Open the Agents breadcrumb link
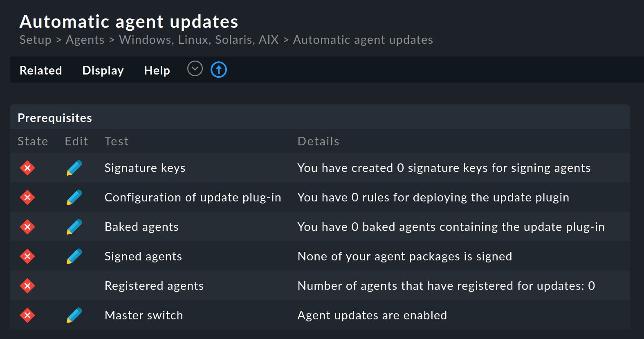The width and height of the screenshot is (644, 339). (85, 40)
